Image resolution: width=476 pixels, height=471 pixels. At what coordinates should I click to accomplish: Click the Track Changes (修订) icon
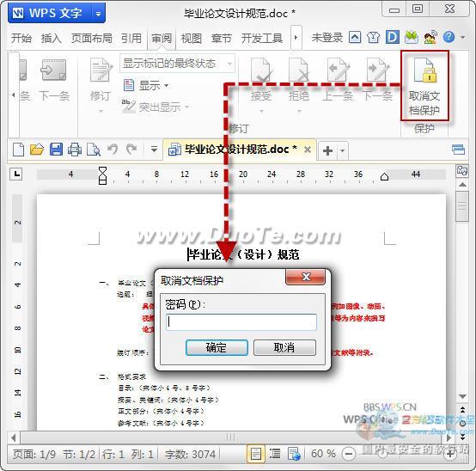coord(101,70)
